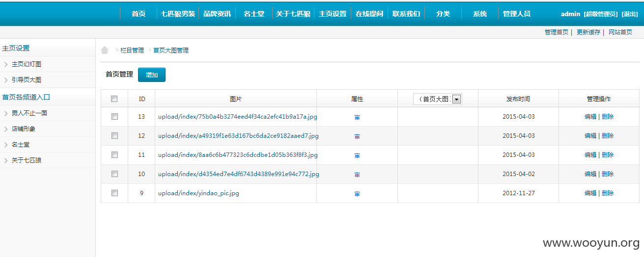This screenshot has height=257, width=644.
Task: Open the 网站首页 link
Action: point(620,32)
